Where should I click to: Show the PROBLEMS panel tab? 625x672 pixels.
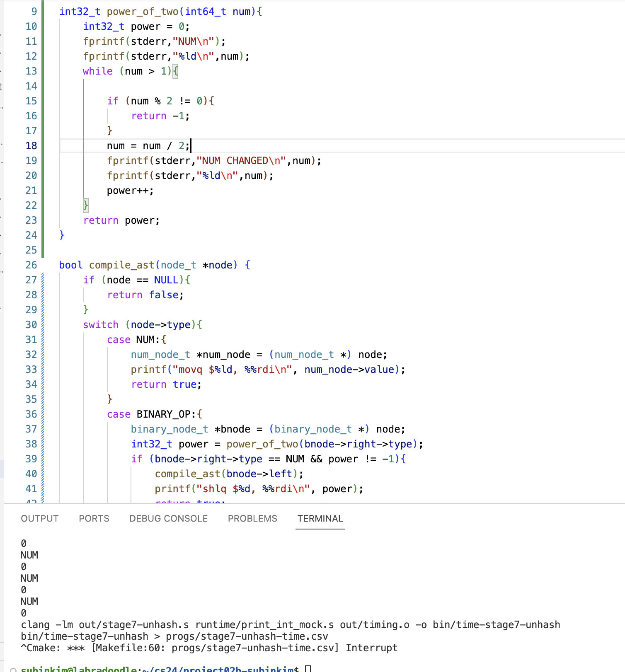(x=252, y=518)
